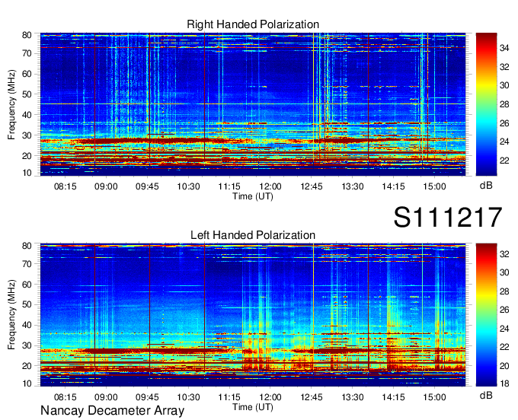This screenshot has width=518, height=420.
Task: Click the left-handed polarization spectrogram image
Action: point(253,315)
